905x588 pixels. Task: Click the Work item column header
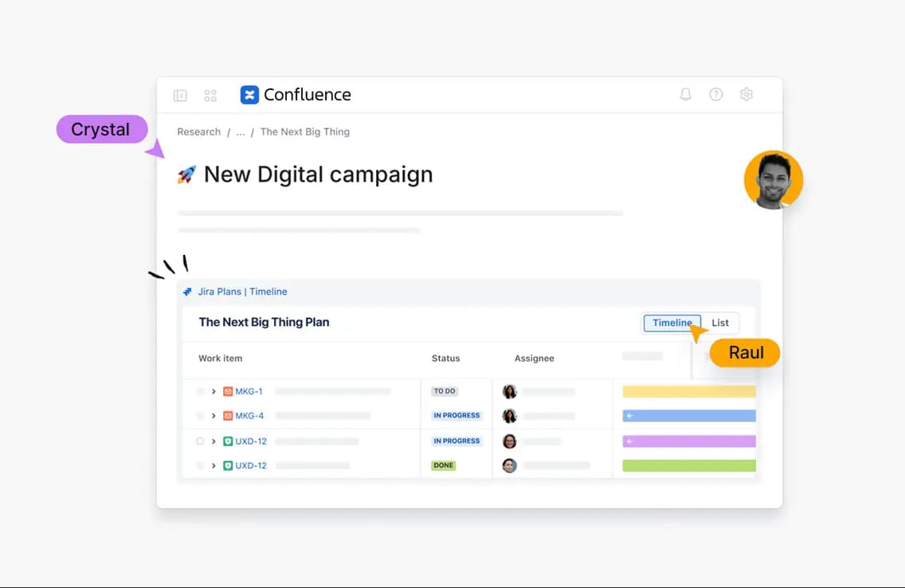click(221, 359)
